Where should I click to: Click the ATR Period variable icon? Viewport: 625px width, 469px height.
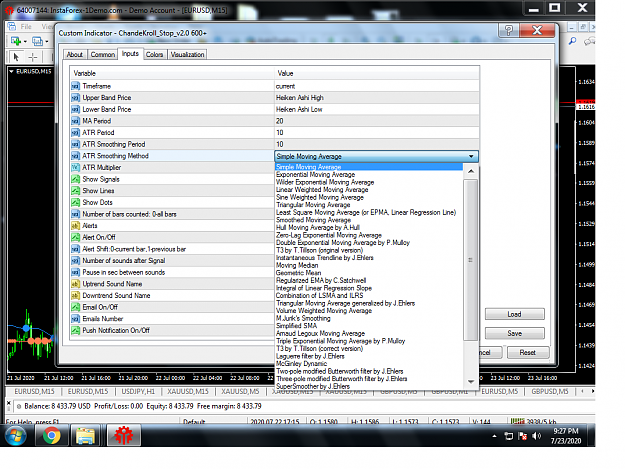75,133
